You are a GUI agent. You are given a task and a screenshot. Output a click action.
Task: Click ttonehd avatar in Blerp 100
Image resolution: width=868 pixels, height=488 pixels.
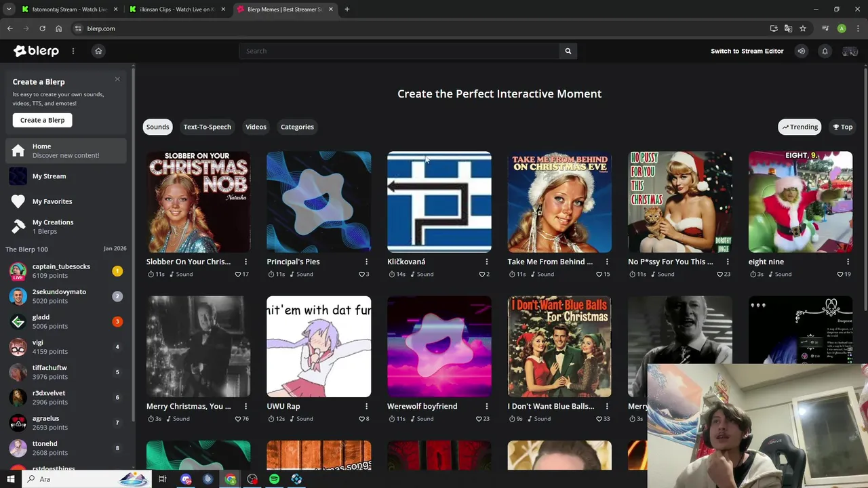pos(18,448)
